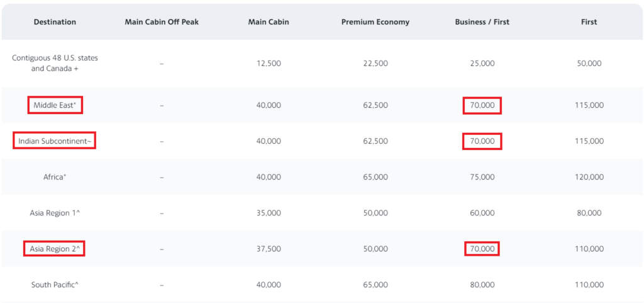644x303 pixels.
Task: Select the Indian Subcontinent destination cell
Action: coord(55,141)
